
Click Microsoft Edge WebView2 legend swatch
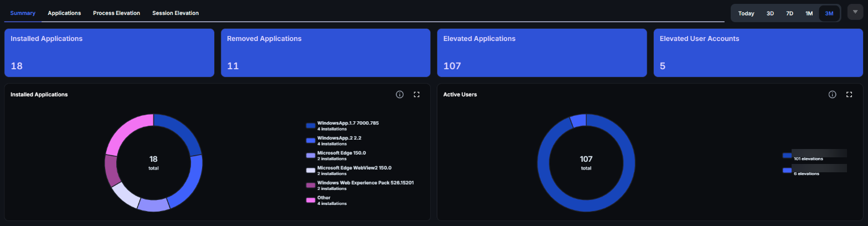(x=310, y=171)
